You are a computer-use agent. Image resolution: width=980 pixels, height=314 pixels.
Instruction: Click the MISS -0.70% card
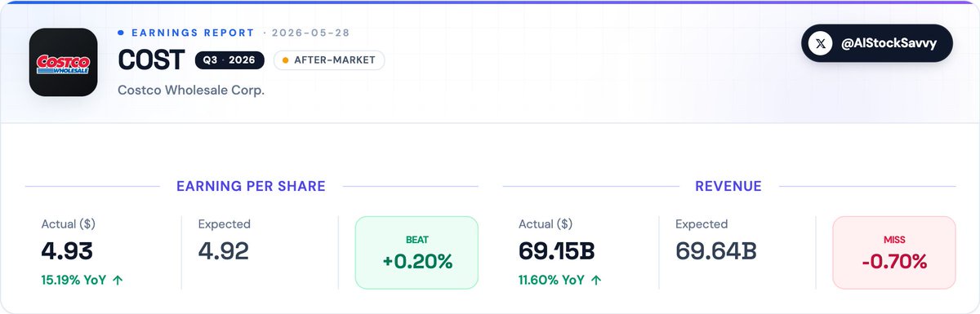[x=894, y=253]
